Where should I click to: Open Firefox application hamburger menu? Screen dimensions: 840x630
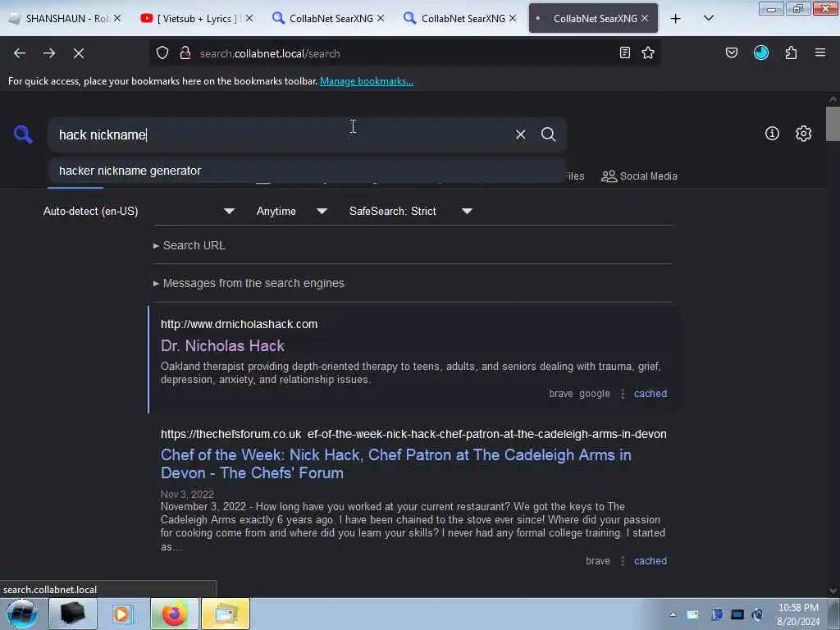(x=820, y=52)
